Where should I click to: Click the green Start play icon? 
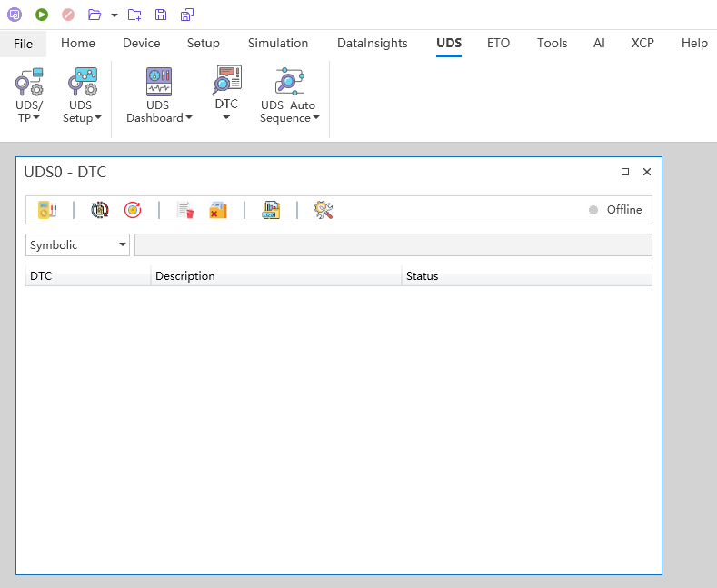click(x=42, y=15)
